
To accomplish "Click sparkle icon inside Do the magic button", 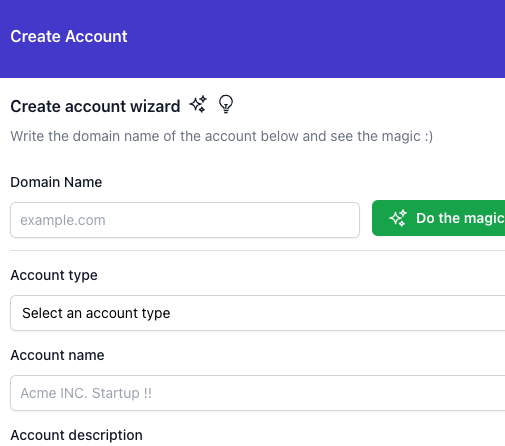I will (x=398, y=218).
